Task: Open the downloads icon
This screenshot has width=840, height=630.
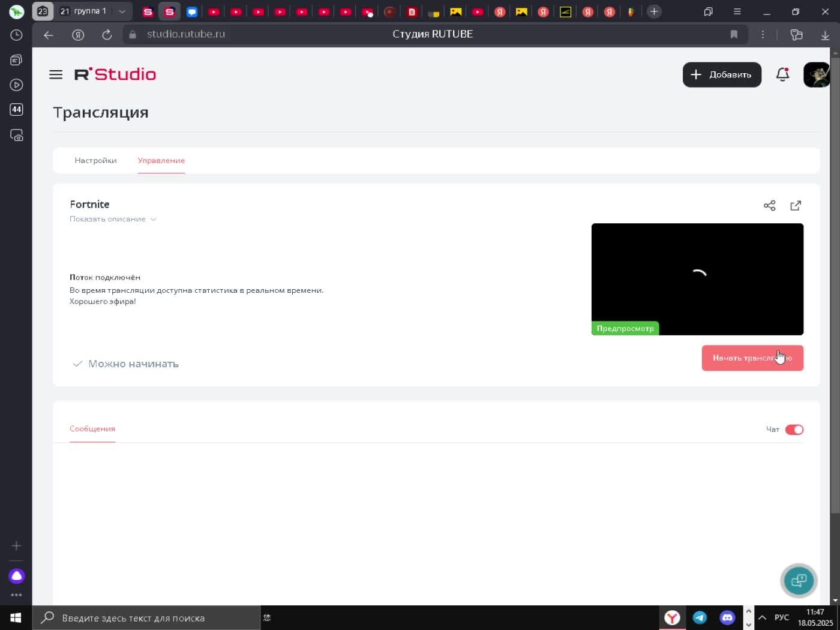Action: pyautogui.click(x=825, y=35)
